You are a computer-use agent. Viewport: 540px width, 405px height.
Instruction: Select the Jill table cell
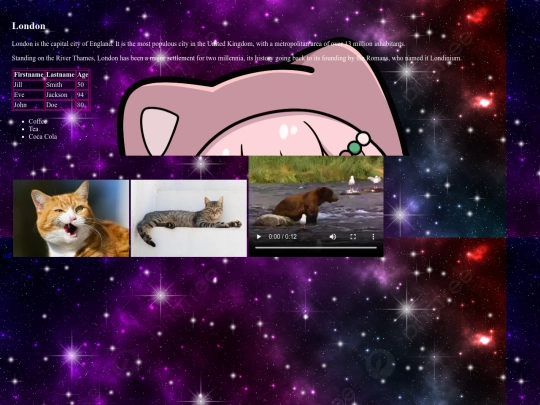[29, 85]
